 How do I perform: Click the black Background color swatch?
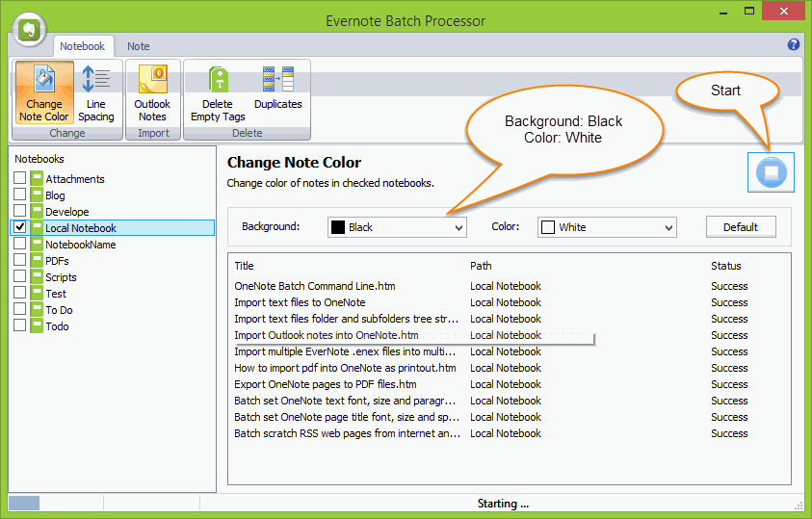[x=338, y=227]
